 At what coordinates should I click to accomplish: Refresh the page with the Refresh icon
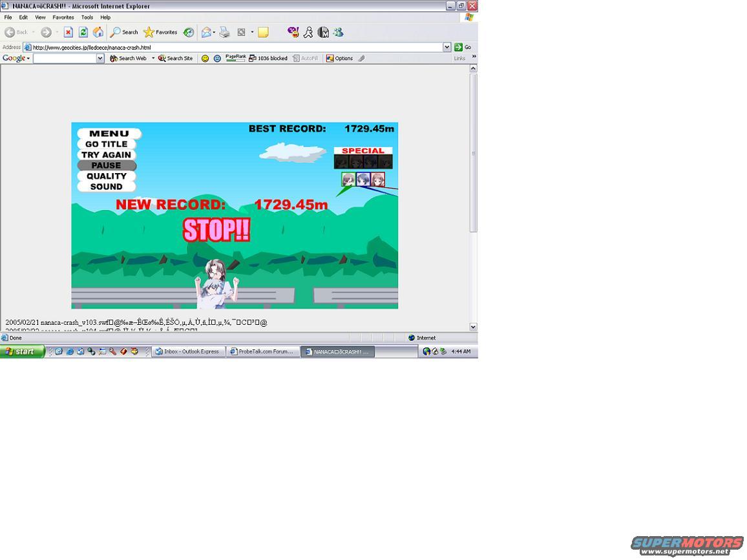coord(83,32)
